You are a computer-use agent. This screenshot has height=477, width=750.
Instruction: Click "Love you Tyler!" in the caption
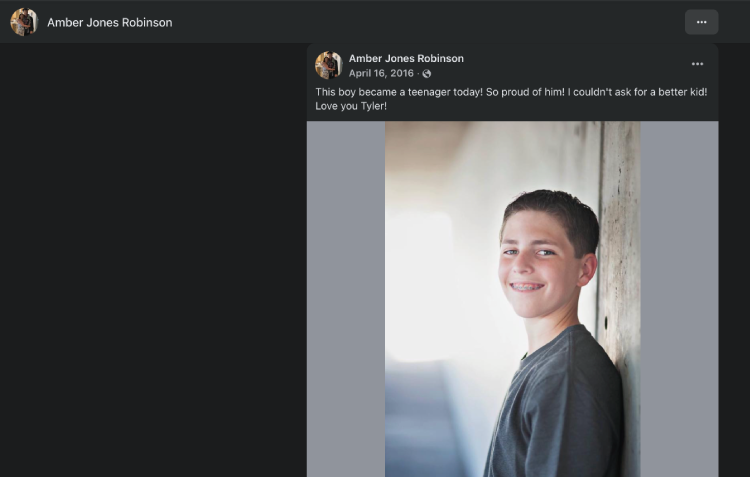coord(351,106)
